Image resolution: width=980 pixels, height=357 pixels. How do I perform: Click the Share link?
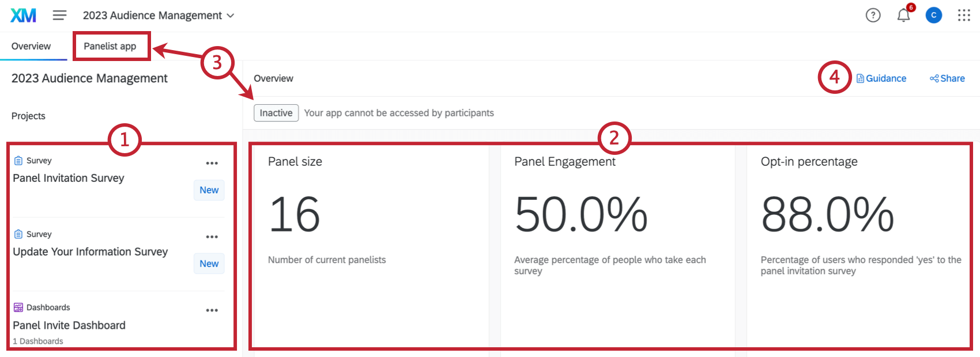click(x=947, y=78)
